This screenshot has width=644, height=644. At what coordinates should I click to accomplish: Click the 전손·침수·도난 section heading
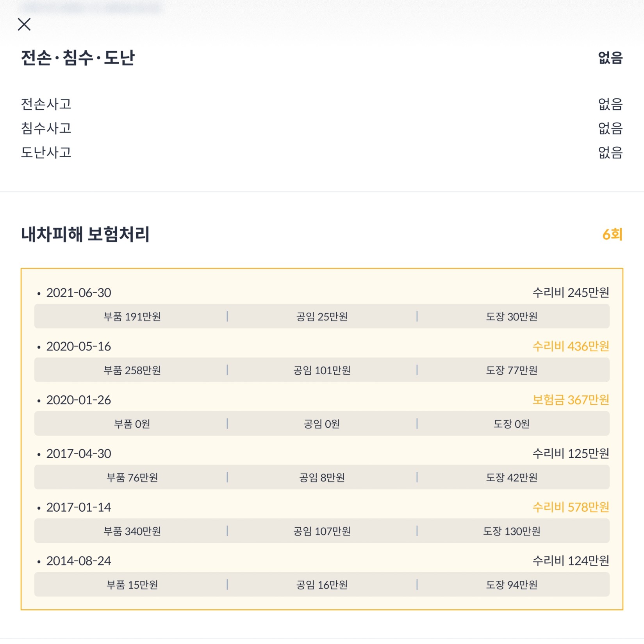point(78,58)
